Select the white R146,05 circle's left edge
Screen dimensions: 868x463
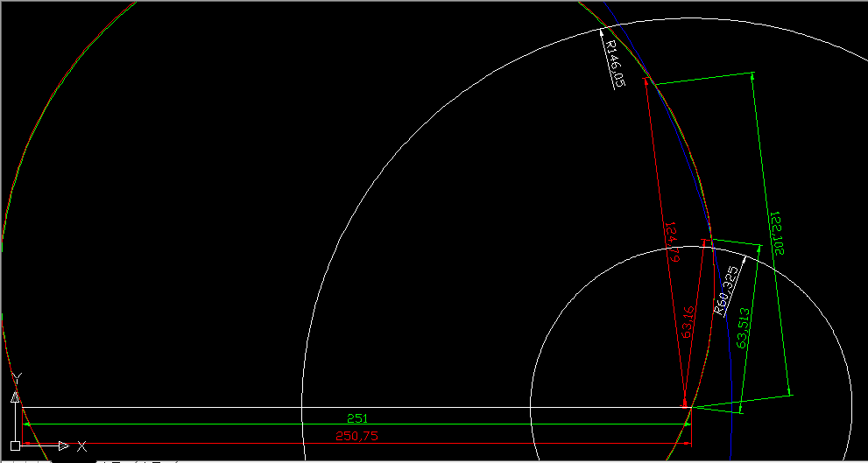pos(302,407)
